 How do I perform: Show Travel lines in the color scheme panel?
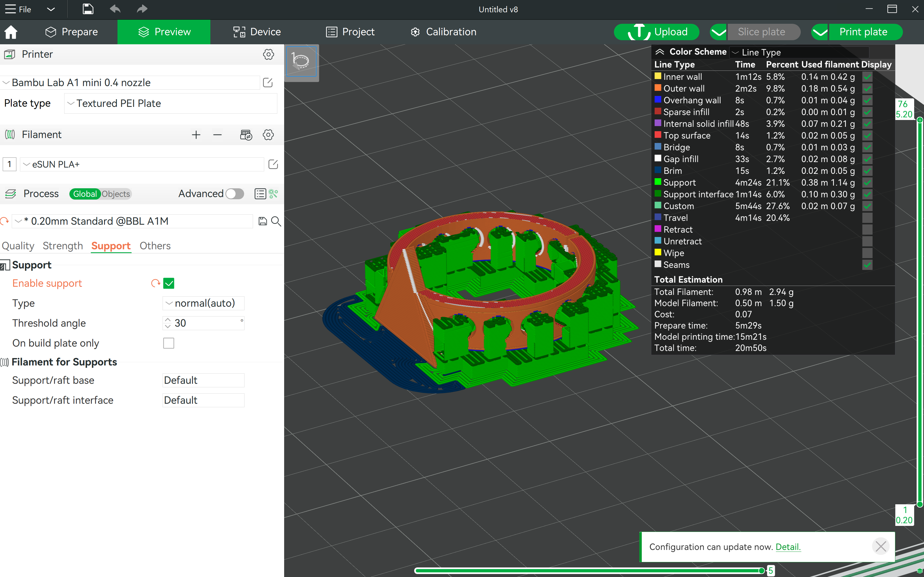pos(867,218)
